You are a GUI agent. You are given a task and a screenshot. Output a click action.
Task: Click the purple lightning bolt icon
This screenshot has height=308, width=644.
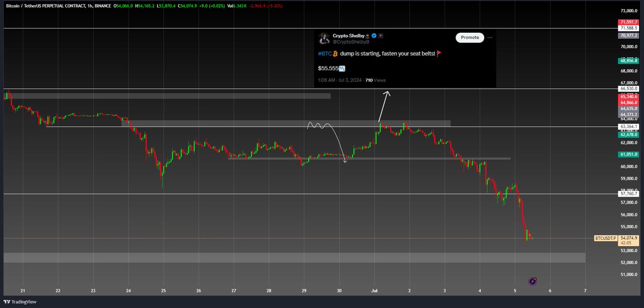point(533,281)
